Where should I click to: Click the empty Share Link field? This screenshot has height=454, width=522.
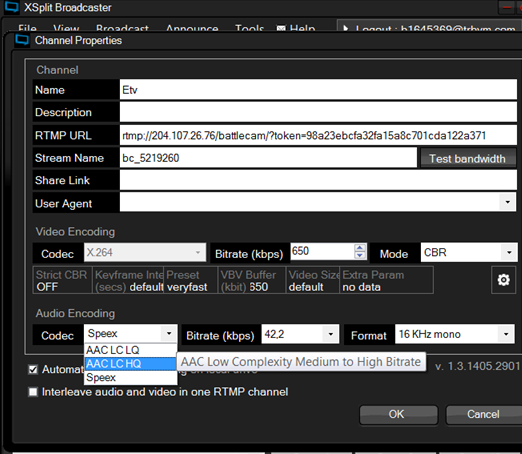pyautogui.click(x=318, y=180)
